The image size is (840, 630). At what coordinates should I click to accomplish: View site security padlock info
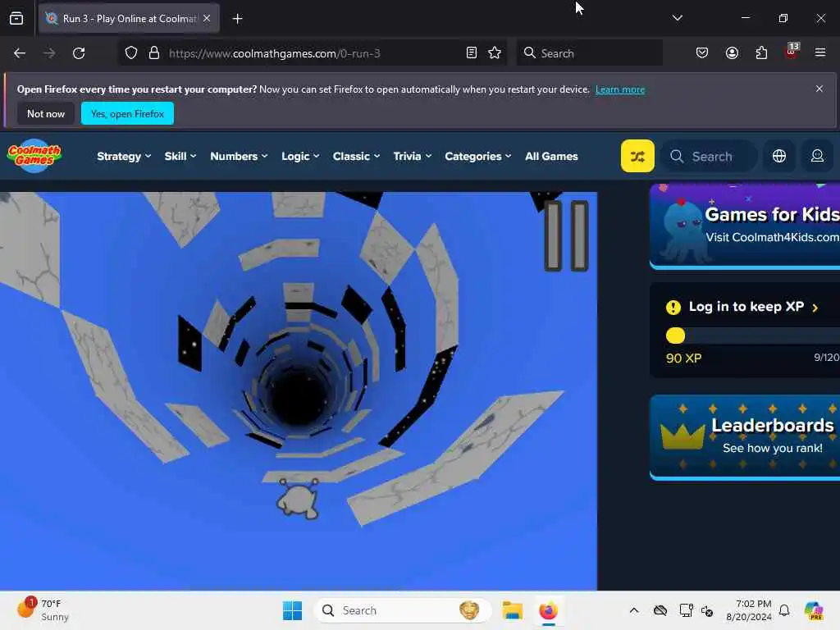point(154,53)
